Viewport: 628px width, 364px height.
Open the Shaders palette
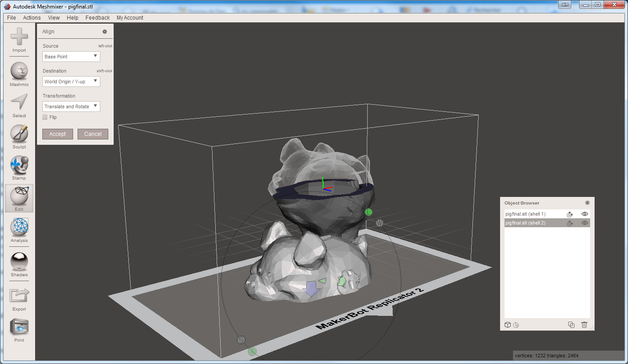pyautogui.click(x=19, y=265)
